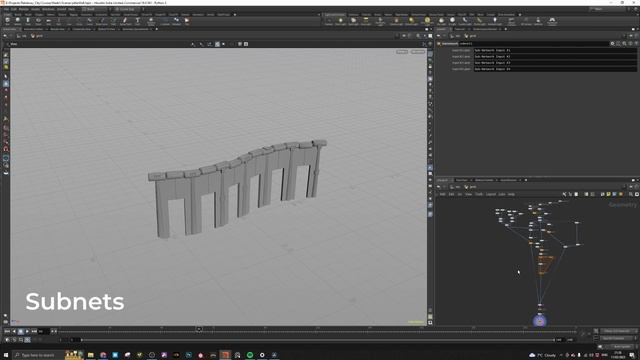Add a Gamepad Camera from the shelf
Viewport: 640px width, 360px height.
552,21
